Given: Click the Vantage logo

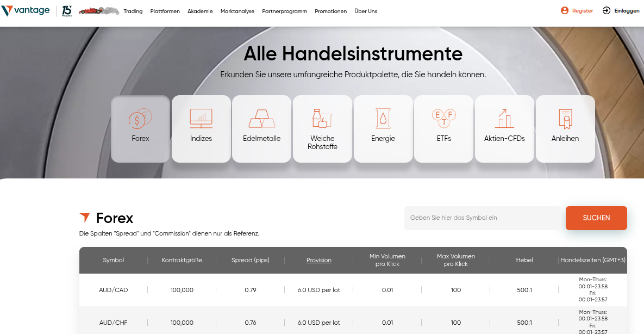Looking at the screenshot, I should point(26,10).
